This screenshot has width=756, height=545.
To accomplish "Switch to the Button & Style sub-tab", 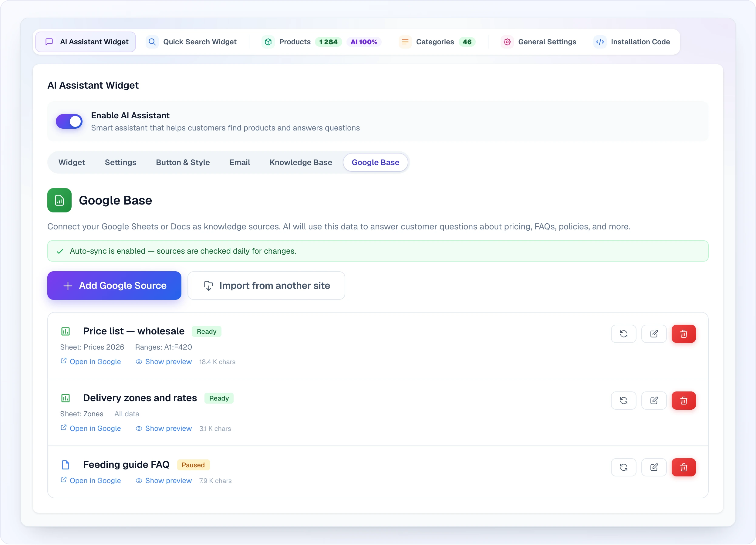I will (x=183, y=162).
